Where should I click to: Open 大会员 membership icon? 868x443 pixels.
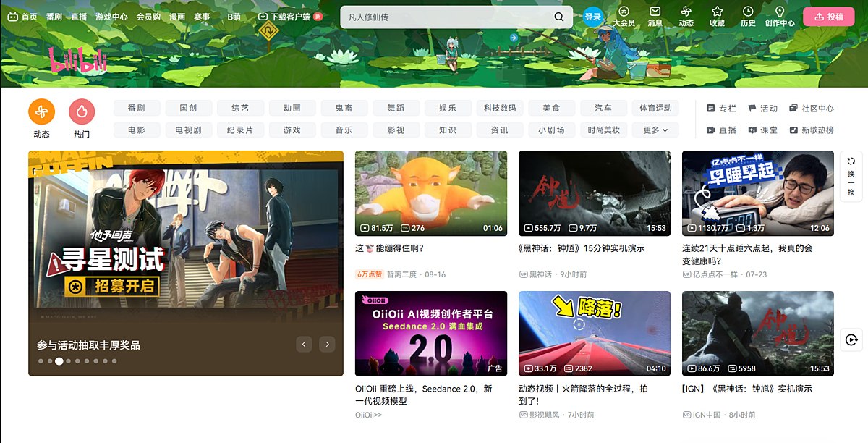tap(624, 16)
